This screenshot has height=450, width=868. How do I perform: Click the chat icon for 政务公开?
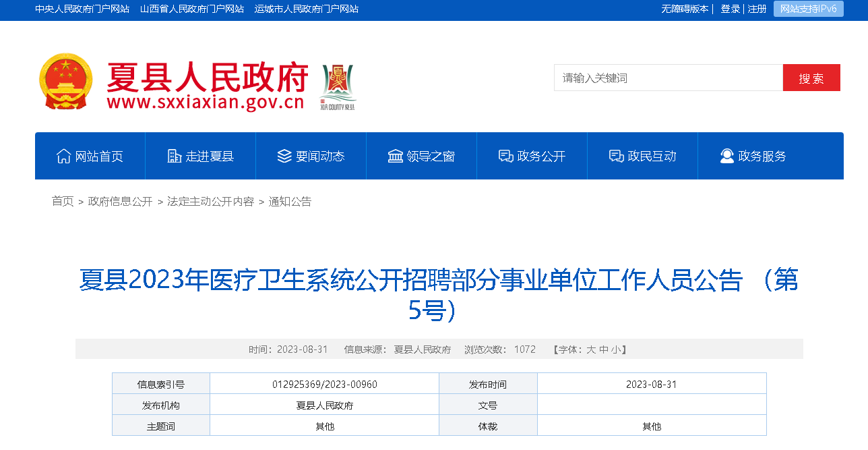tap(505, 156)
